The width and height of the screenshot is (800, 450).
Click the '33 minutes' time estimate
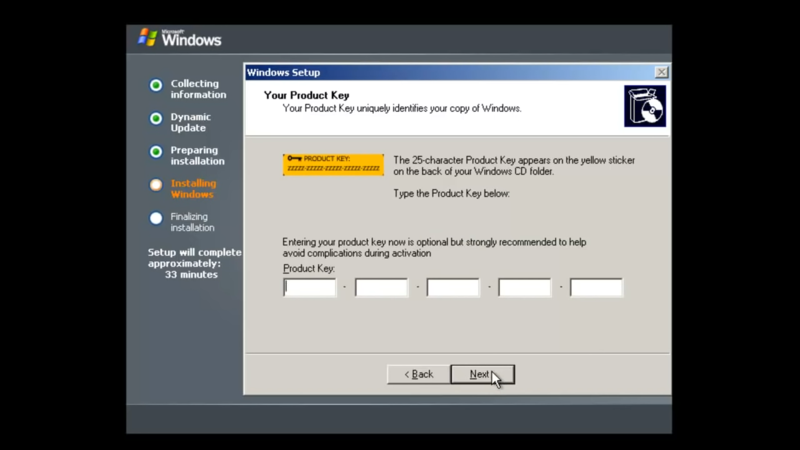pyautogui.click(x=191, y=274)
